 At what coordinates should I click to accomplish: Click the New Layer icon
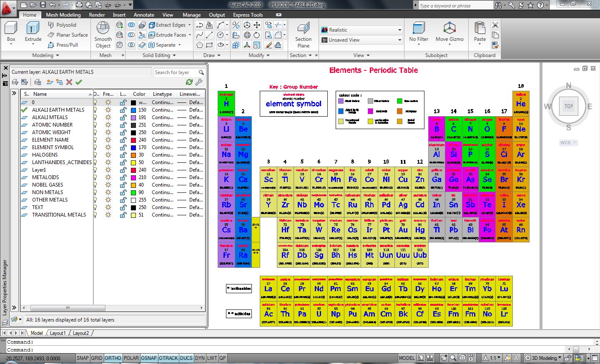(x=50, y=82)
